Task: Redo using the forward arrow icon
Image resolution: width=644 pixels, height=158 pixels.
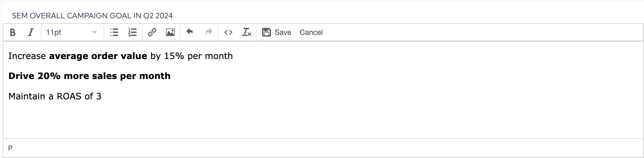Action: [209, 32]
